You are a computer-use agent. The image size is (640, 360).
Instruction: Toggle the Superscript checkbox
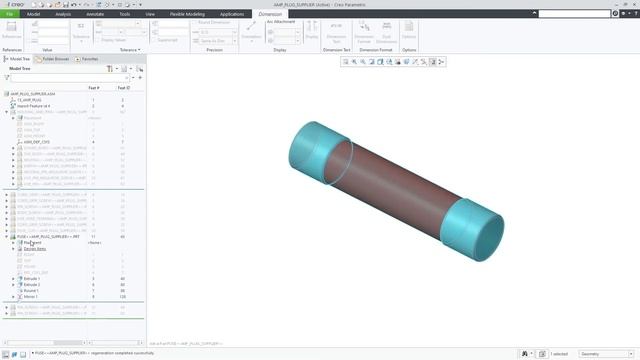[165, 40]
